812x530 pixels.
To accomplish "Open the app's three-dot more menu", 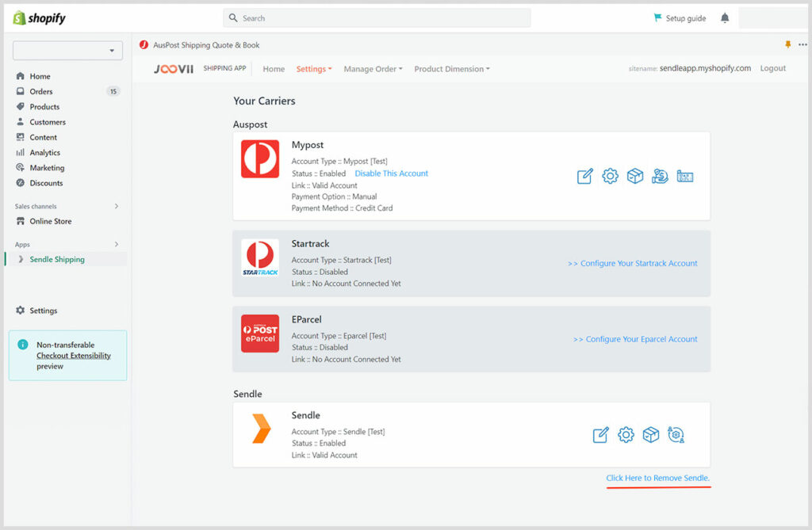I will (802, 44).
